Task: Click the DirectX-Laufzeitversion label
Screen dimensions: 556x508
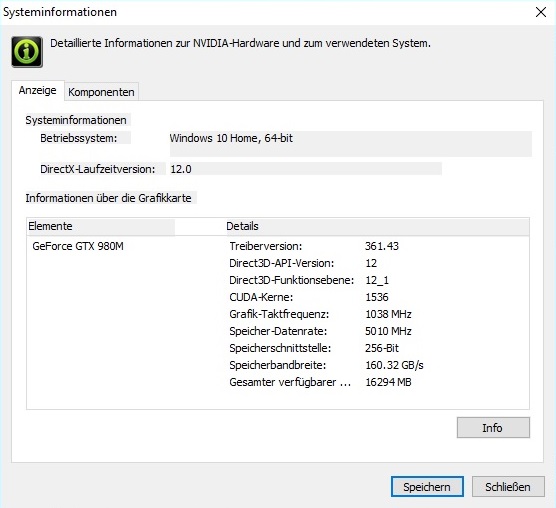Action: 98,169
